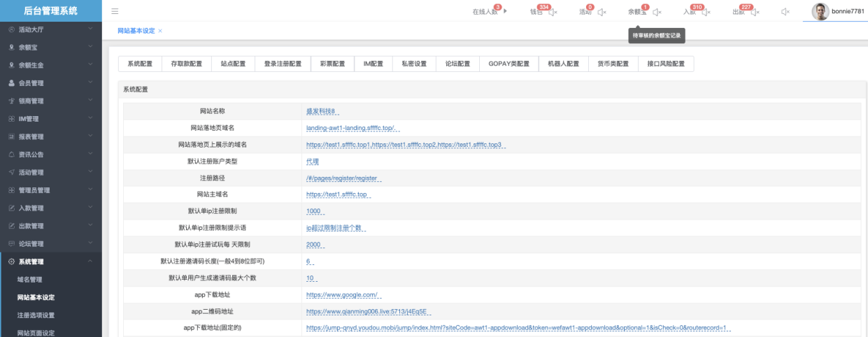868x337 pixels.
Task: Mute the 出款 alert speaker
Action: (755, 12)
